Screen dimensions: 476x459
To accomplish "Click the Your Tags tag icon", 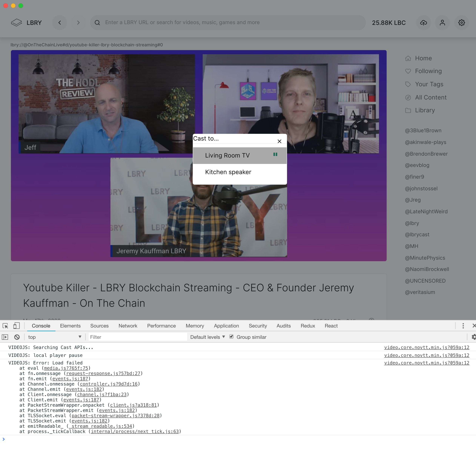I will 408,84.
